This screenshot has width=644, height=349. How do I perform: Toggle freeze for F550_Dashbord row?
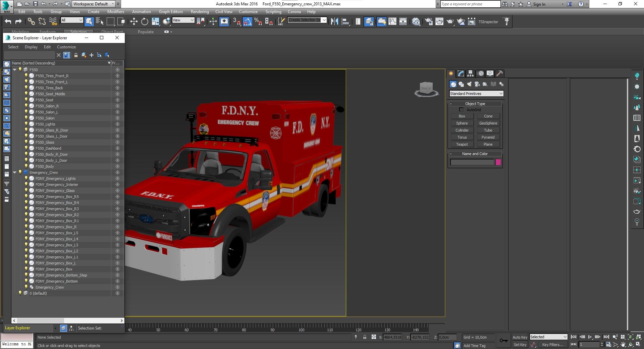pos(117,148)
